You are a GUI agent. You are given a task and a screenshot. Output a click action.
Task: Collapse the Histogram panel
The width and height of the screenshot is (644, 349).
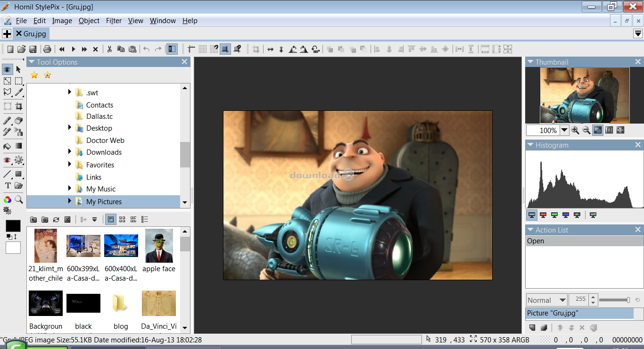click(x=530, y=145)
